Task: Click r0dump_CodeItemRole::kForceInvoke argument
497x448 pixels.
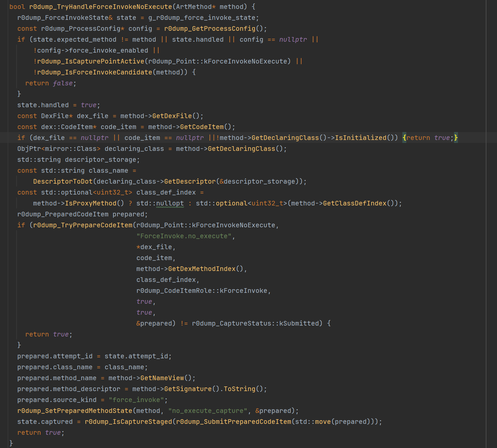Action: pos(202,291)
